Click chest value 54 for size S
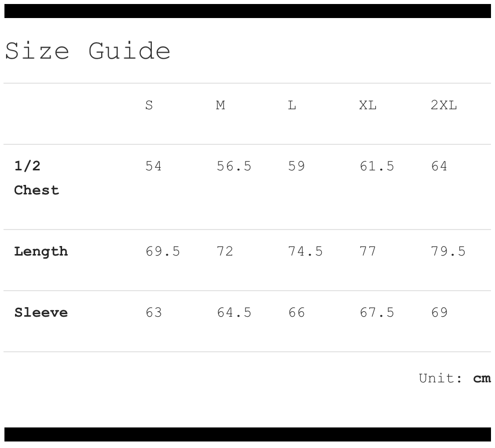The image size is (495, 448). tap(154, 166)
